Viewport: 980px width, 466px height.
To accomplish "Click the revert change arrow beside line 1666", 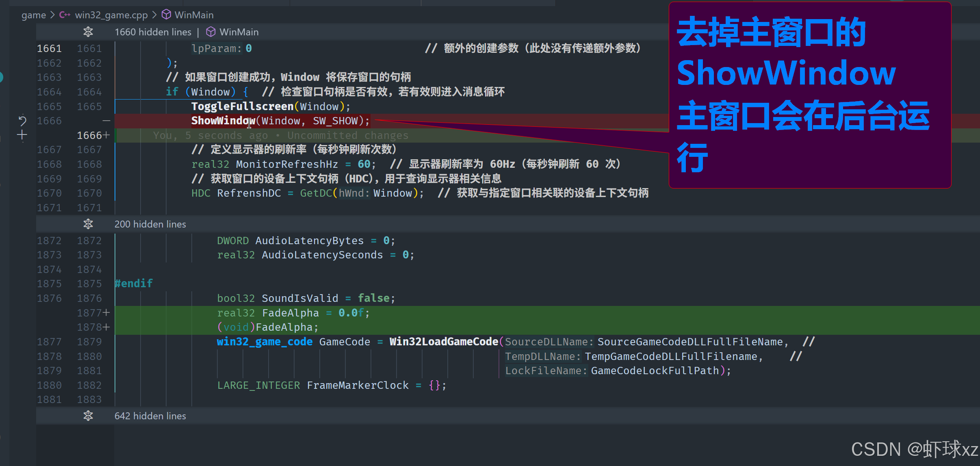I will coord(22,121).
